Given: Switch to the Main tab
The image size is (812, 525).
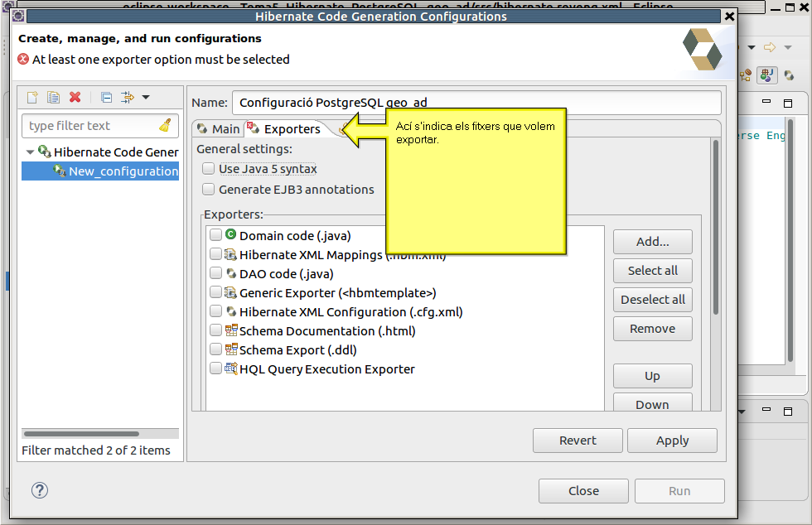Looking at the screenshot, I should click(x=219, y=129).
